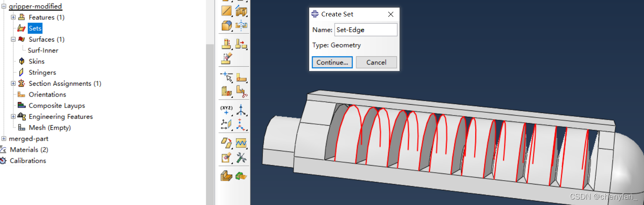Viewport: 644px width, 205px height.
Task: Expand the merged-part tree node
Action: coord(4,139)
